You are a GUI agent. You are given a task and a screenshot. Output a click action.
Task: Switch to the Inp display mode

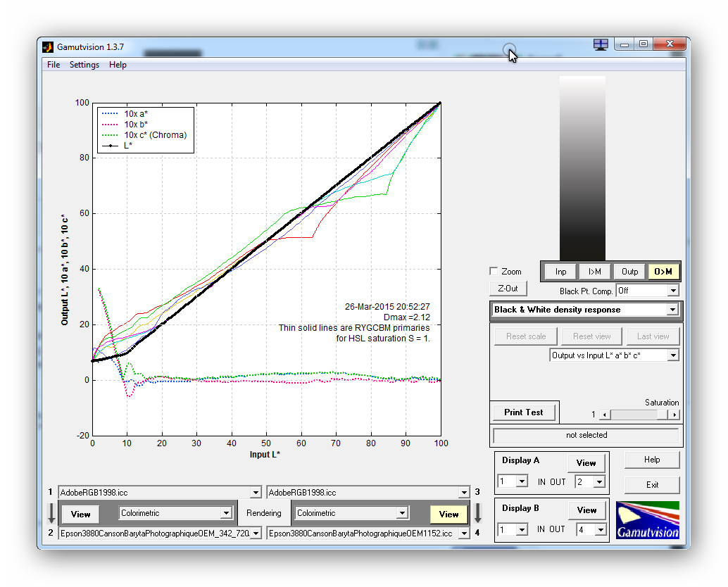click(x=560, y=272)
